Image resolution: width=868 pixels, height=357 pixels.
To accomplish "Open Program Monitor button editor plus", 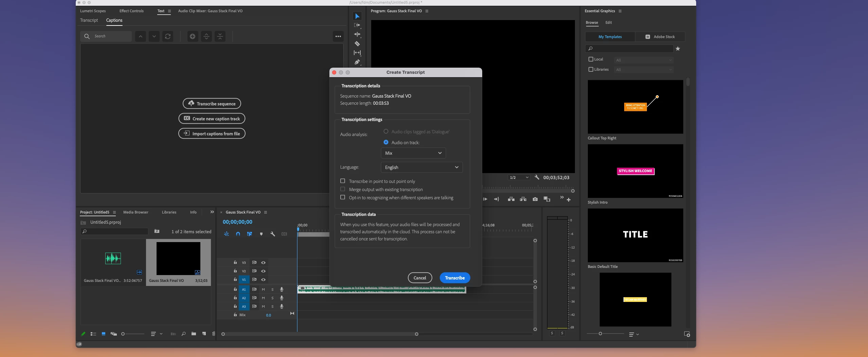I will point(569,200).
